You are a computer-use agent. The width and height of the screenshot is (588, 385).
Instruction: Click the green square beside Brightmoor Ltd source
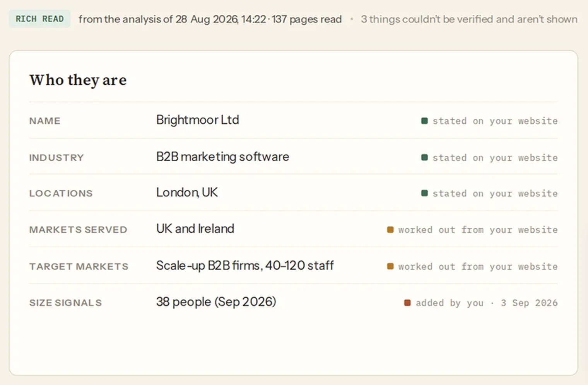click(x=424, y=121)
